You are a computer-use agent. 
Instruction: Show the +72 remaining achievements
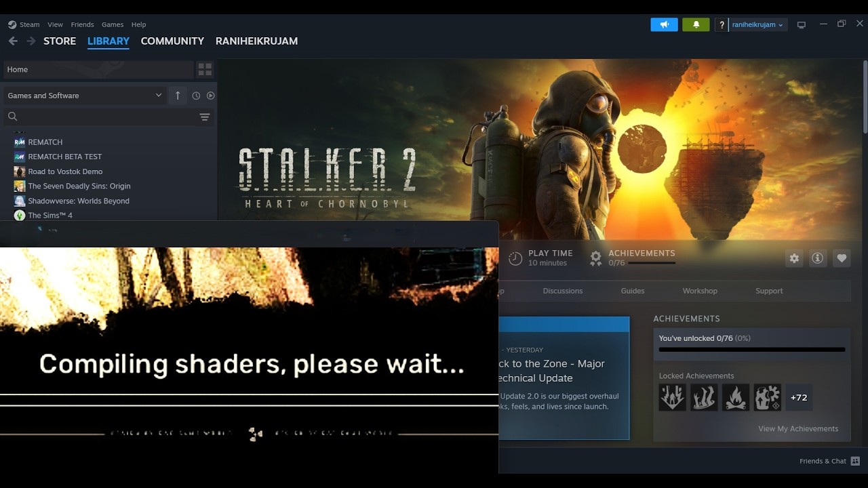coord(799,398)
